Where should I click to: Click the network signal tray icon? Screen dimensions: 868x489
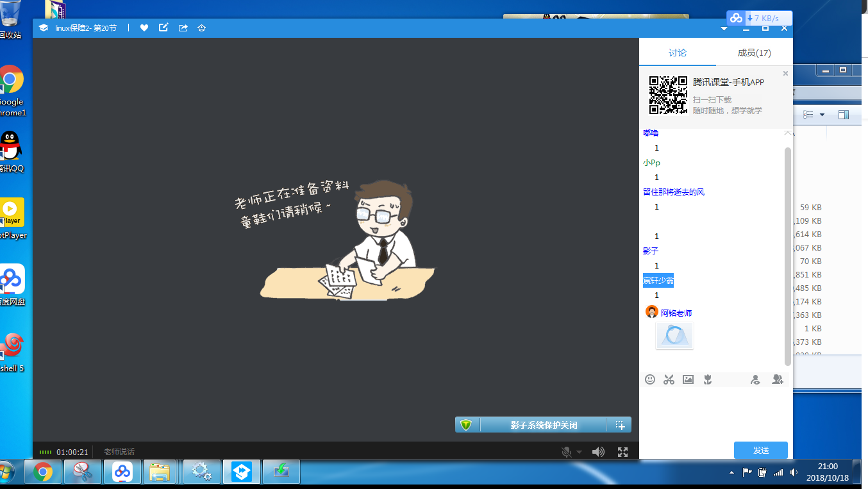pyautogui.click(x=778, y=473)
